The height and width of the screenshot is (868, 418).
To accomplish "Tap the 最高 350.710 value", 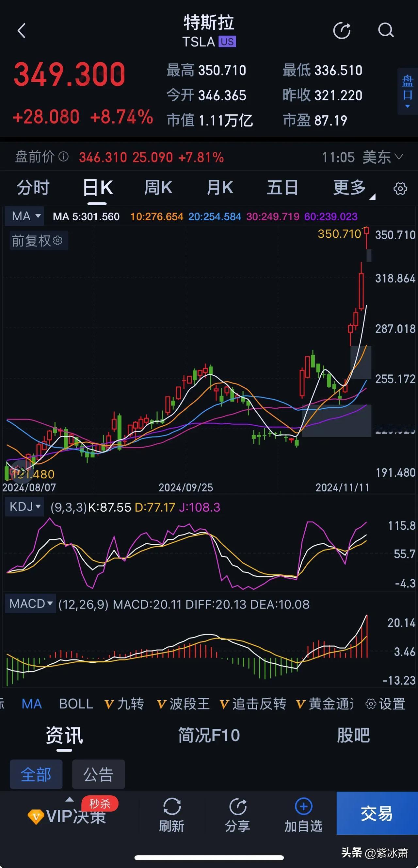I will (222, 70).
